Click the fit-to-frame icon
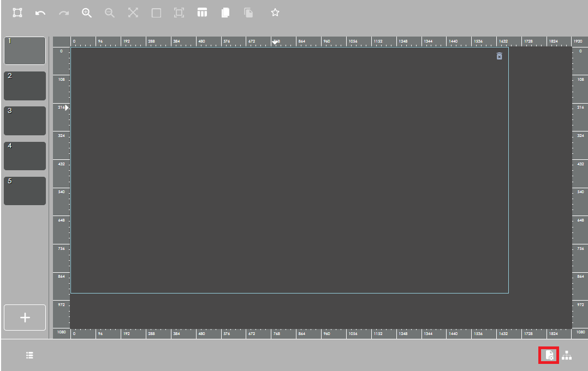This screenshot has width=588, height=371. [x=179, y=13]
